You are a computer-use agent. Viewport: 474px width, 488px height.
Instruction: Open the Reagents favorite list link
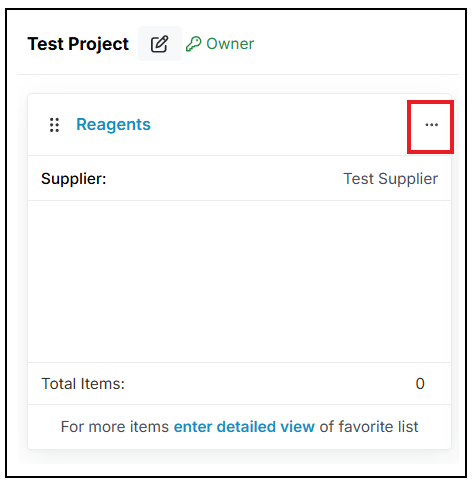[x=113, y=125]
